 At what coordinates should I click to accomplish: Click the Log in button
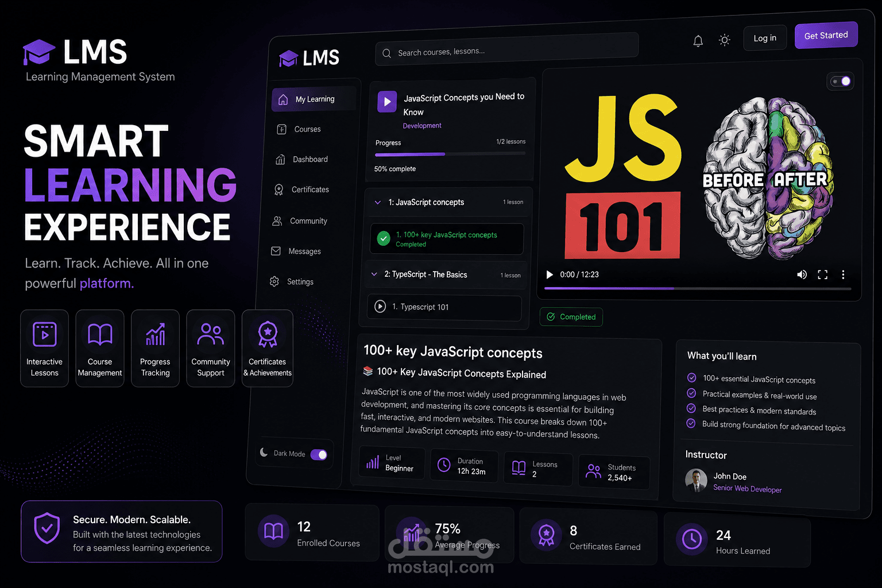click(765, 38)
